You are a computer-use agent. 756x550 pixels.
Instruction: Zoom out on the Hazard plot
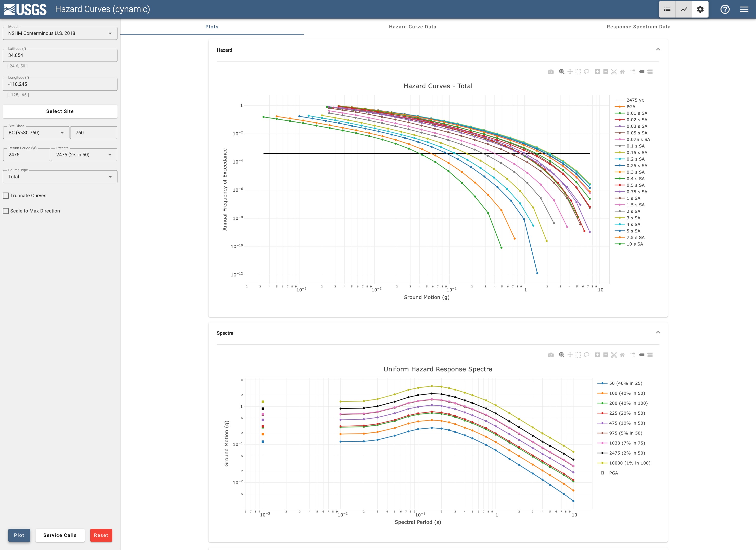pos(606,72)
